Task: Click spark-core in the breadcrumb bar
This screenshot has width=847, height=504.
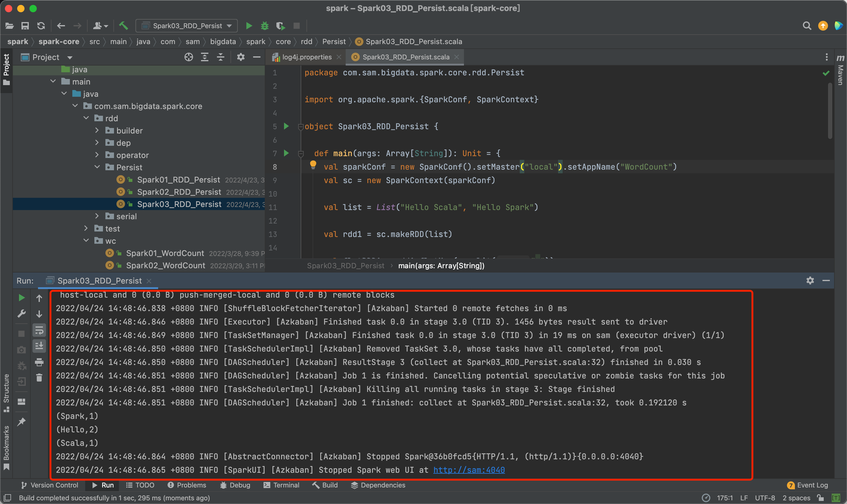Action: point(59,41)
